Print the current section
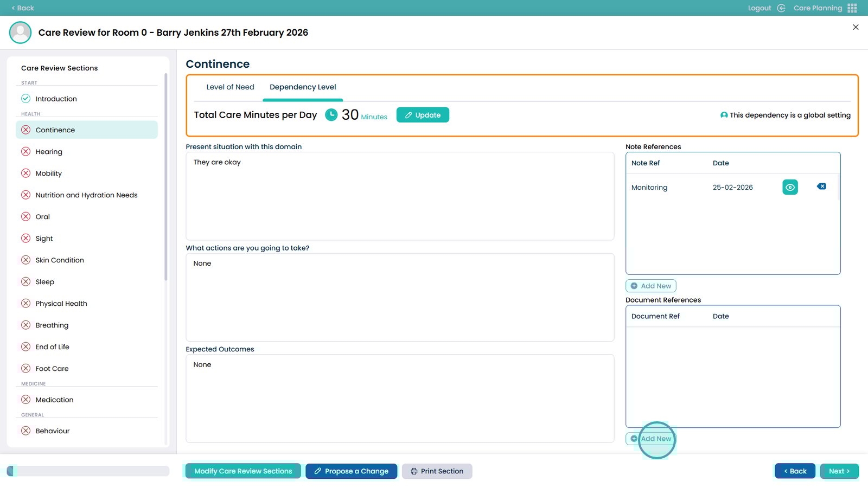This screenshot has width=868, height=488. pyautogui.click(x=437, y=471)
